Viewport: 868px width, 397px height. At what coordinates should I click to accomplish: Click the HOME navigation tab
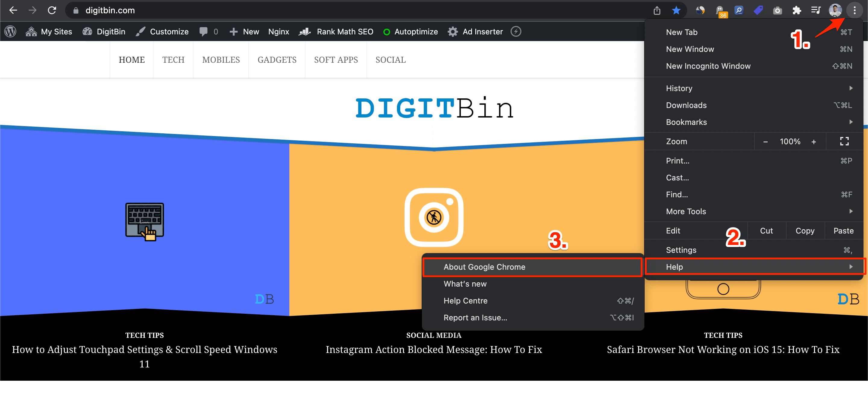[132, 59]
